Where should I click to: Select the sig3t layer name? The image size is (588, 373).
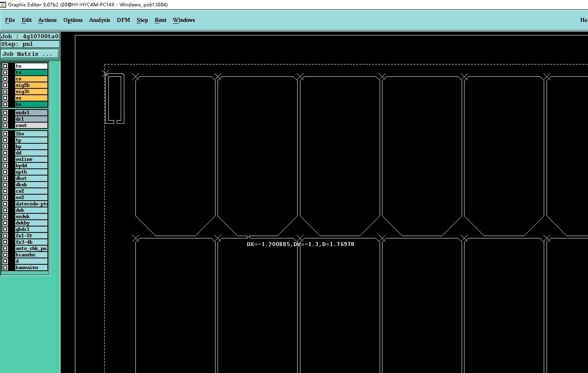(x=31, y=92)
